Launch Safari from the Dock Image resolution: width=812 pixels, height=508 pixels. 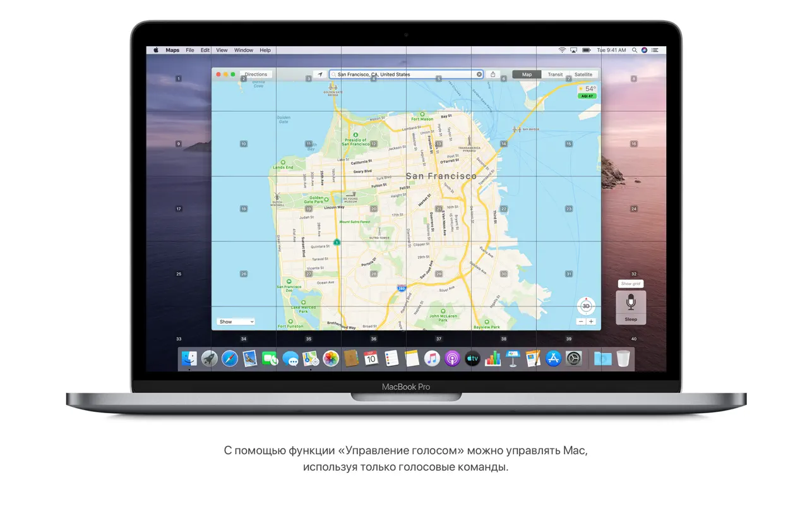(x=230, y=359)
